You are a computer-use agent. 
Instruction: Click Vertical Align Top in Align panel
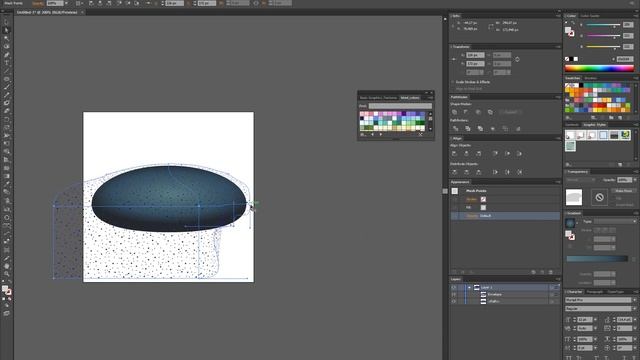pos(495,153)
